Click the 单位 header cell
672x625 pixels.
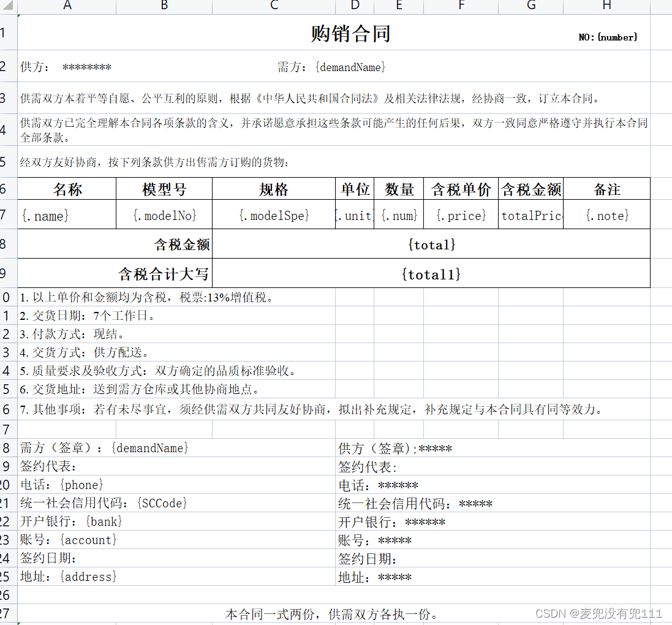pos(355,189)
